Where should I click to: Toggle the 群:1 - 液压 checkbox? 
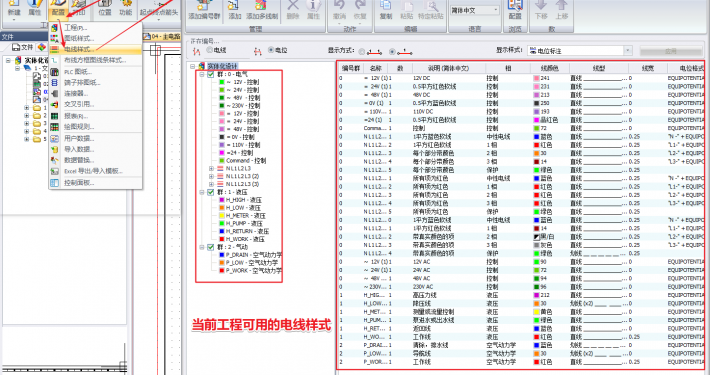pos(211,192)
